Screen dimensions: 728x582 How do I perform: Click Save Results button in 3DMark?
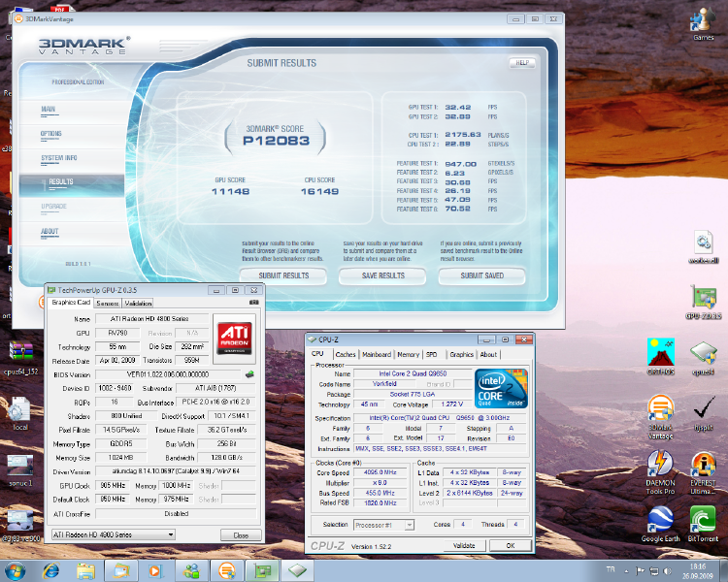click(382, 275)
